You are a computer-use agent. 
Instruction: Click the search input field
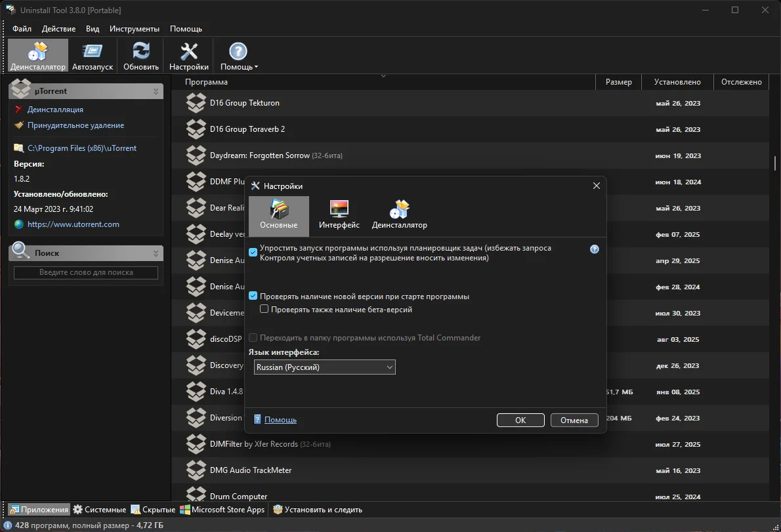[86, 272]
